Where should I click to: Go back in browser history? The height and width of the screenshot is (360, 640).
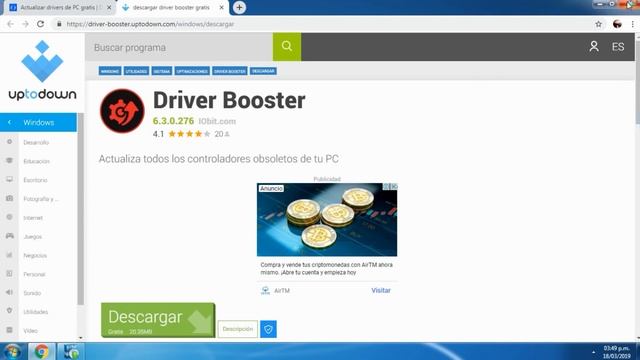pos(11,24)
